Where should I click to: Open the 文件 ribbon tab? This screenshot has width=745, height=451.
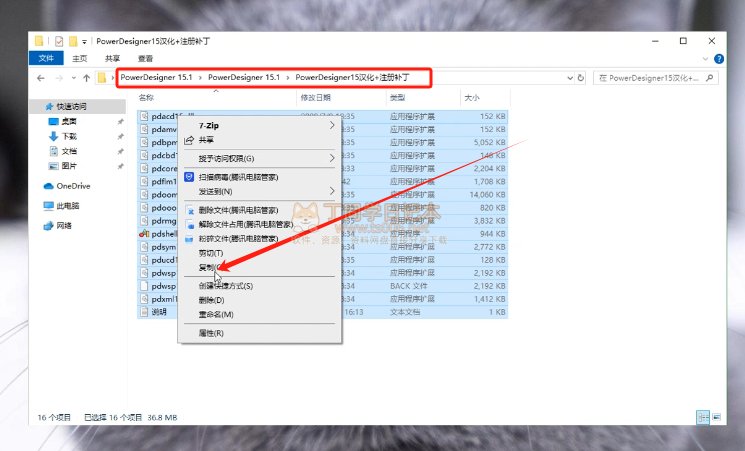coord(46,58)
